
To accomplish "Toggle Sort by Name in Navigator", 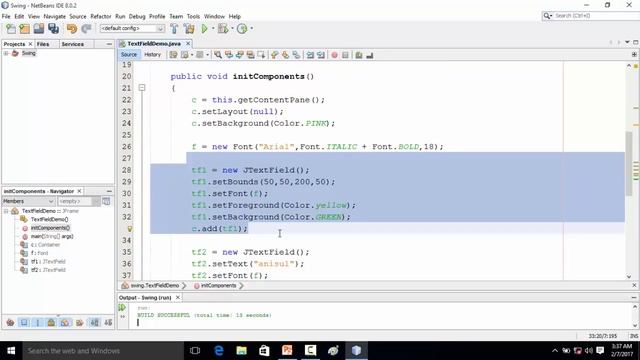I will click(x=94, y=322).
